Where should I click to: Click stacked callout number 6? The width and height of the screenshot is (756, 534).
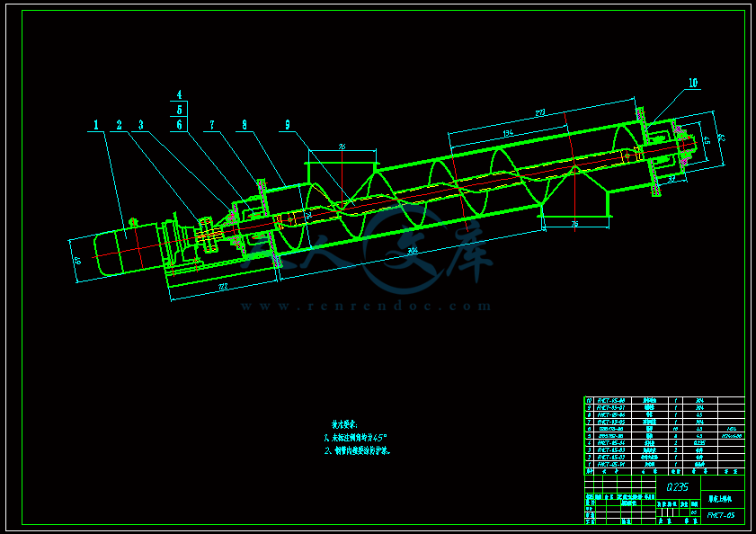[x=180, y=125]
